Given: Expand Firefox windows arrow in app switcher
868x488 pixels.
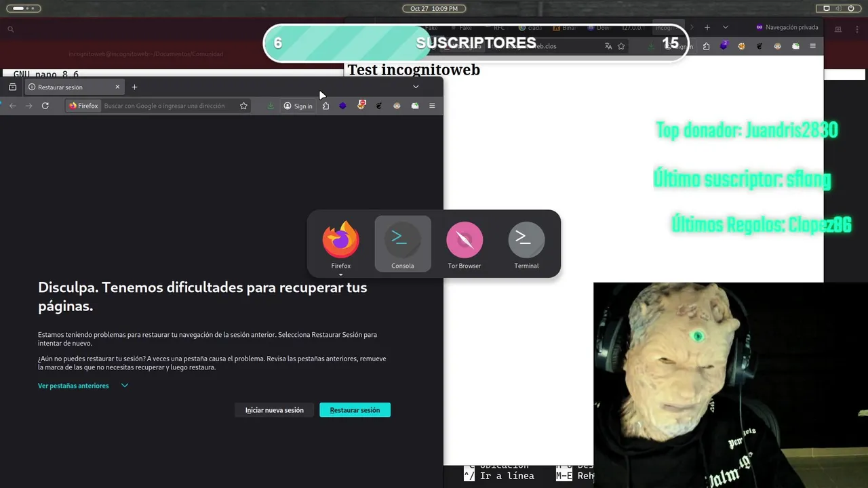Looking at the screenshot, I should (x=340, y=274).
